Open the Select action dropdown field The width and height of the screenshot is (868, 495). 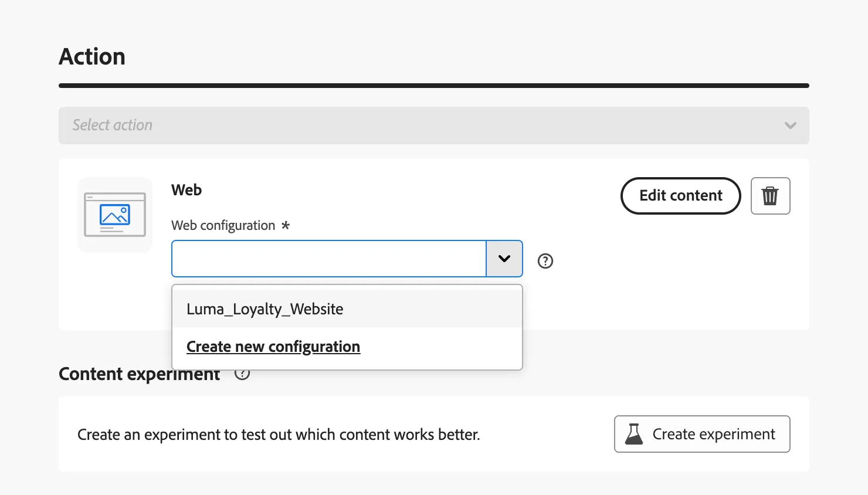coord(434,126)
